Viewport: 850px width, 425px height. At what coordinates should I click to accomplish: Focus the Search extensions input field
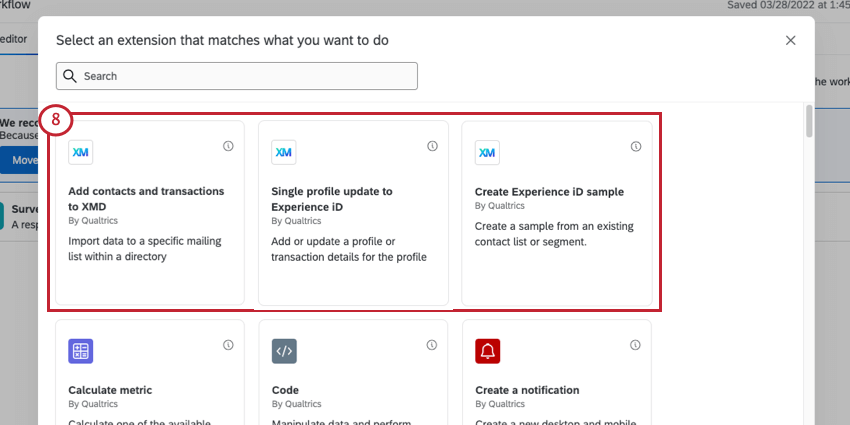tap(237, 76)
